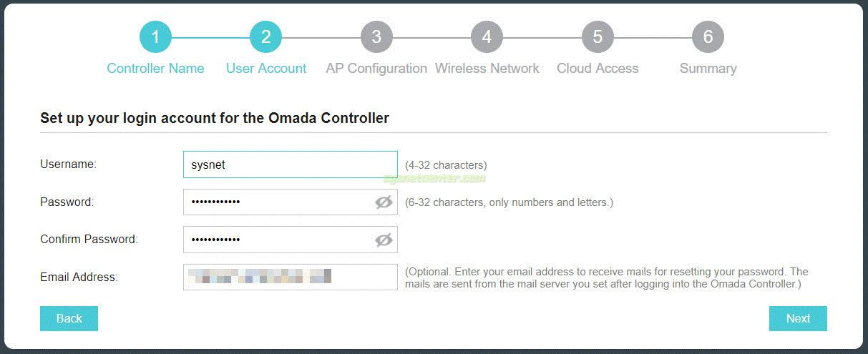Click the '(4-32 characters)' hint text
This screenshot has height=354, width=868.
pos(446,165)
